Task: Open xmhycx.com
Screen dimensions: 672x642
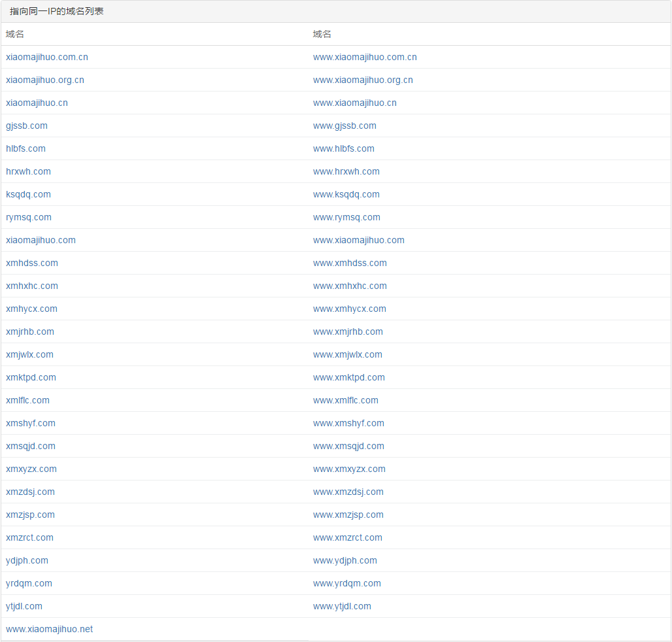Action: 32,309
